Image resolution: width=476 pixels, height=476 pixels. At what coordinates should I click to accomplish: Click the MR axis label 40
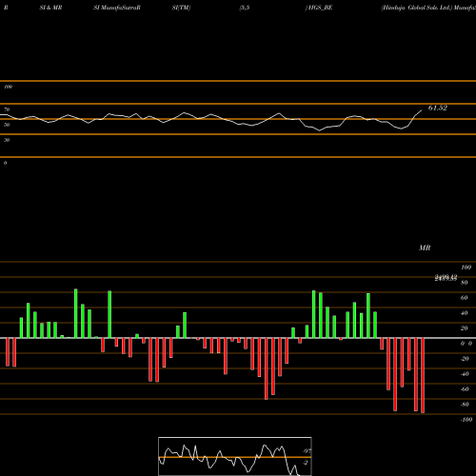tap(465, 313)
